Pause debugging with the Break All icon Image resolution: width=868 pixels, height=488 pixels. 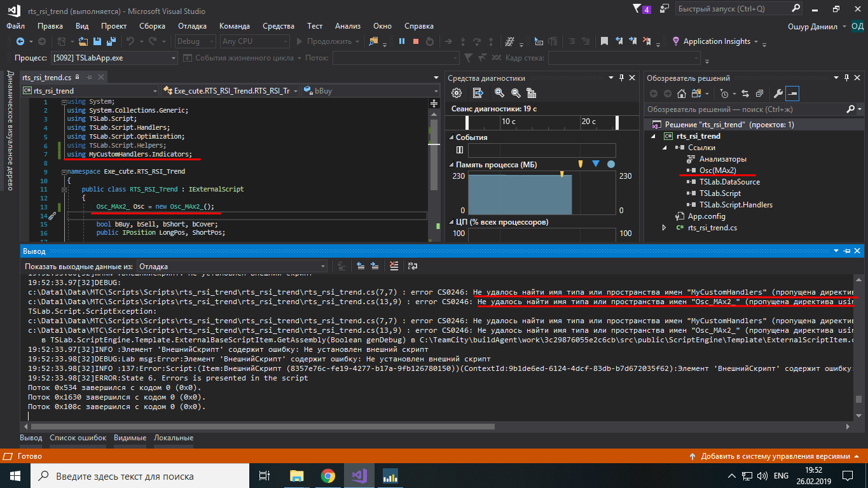pyautogui.click(x=402, y=41)
